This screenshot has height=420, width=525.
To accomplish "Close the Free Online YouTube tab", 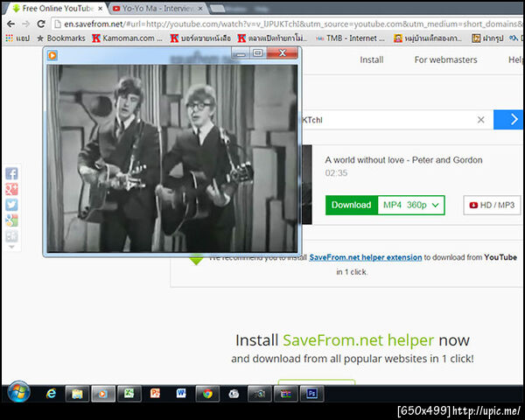I will click(x=100, y=9).
